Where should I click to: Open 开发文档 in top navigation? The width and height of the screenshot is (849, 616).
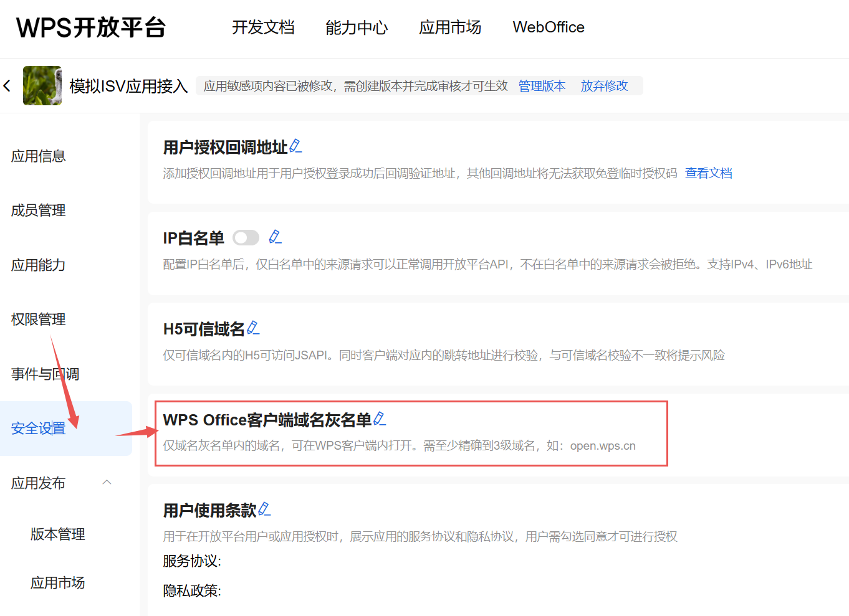click(x=263, y=27)
